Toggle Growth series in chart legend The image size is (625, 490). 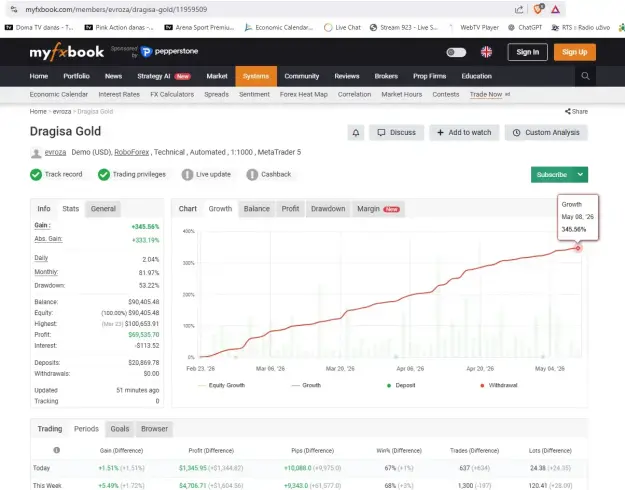pos(306,385)
